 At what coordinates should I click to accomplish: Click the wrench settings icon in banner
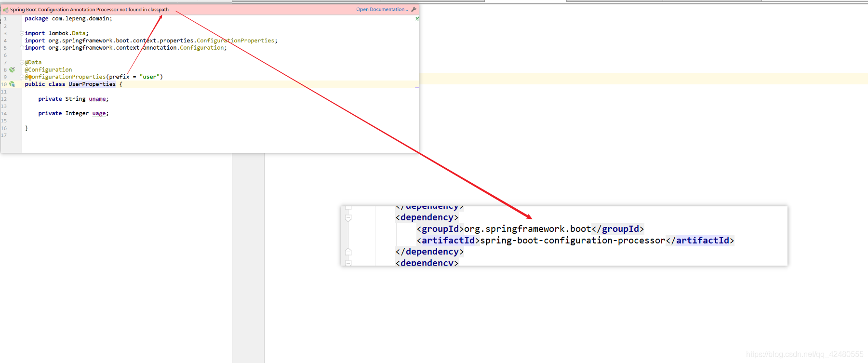point(414,9)
